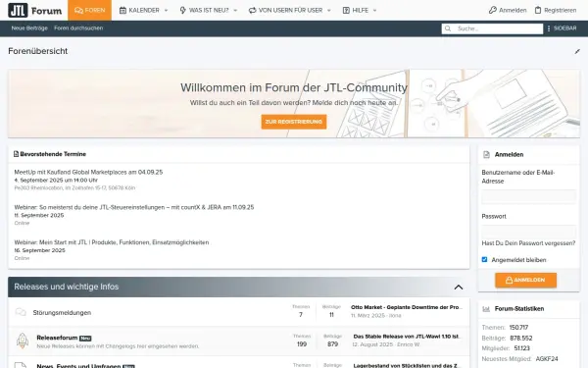Click the Passwort input field
Viewport: 588px width, 368px height.
click(x=528, y=232)
